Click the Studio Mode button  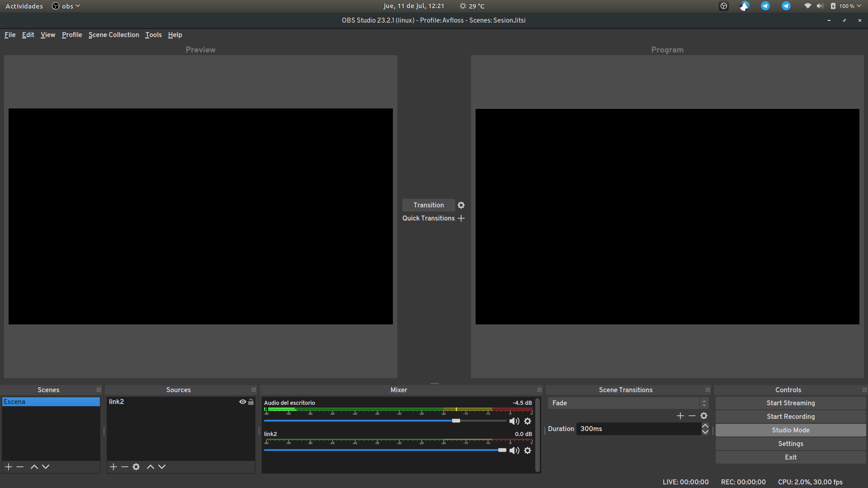point(790,430)
